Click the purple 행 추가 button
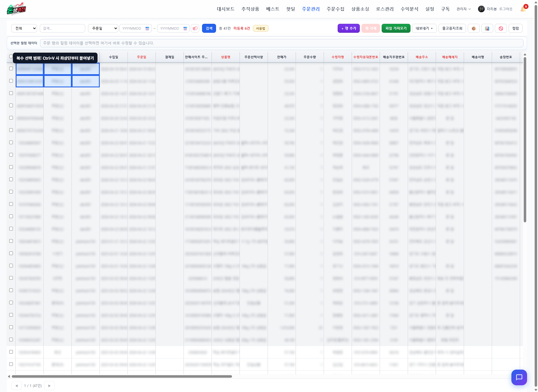This screenshot has height=392, width=538. pos(349,28)
